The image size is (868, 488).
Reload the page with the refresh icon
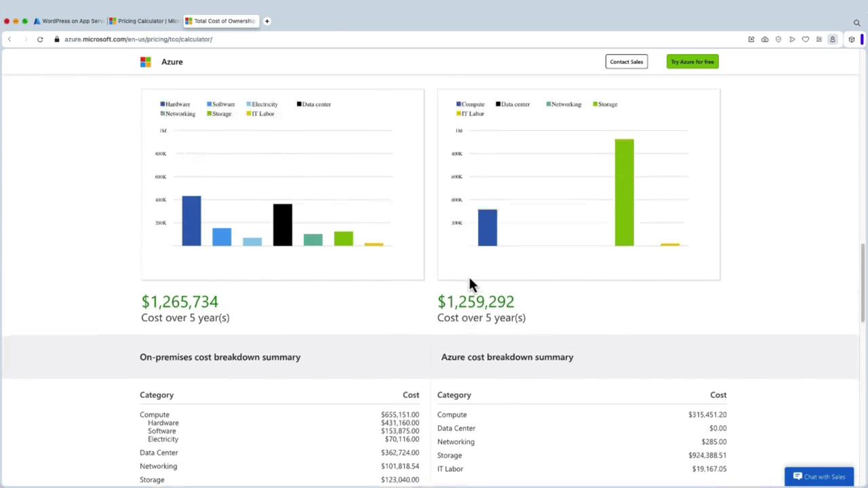40,39
